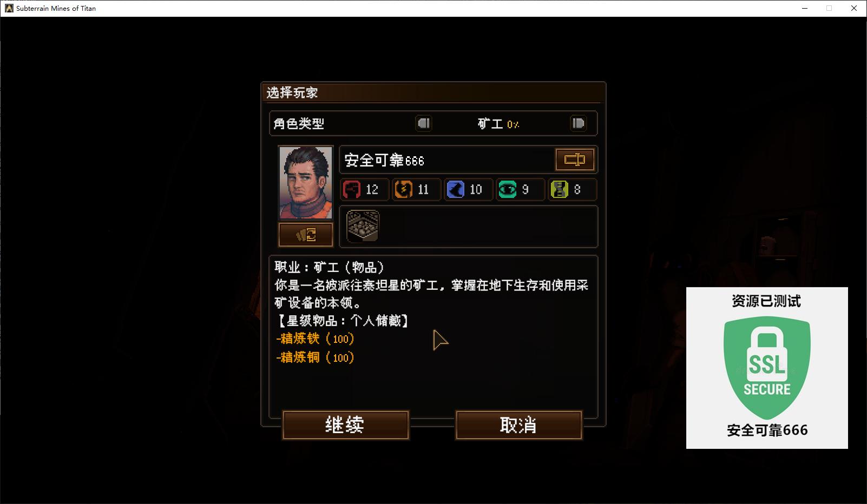867x504 pixels.
Task: Click the blue stat icon showing 10
Action: 456,189
